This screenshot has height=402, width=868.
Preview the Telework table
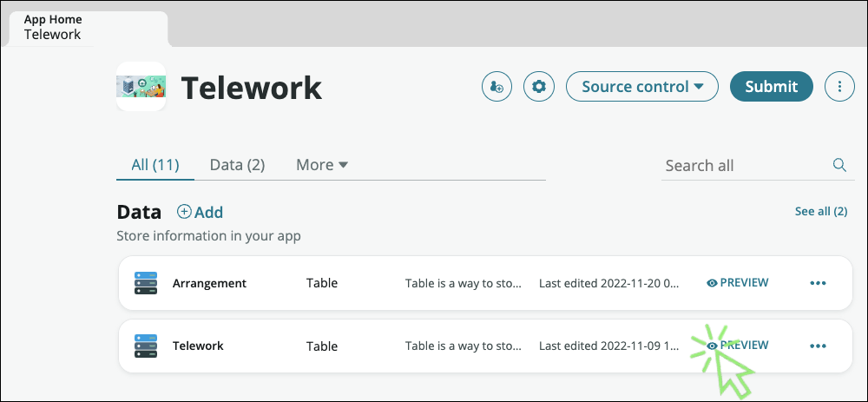738,346
